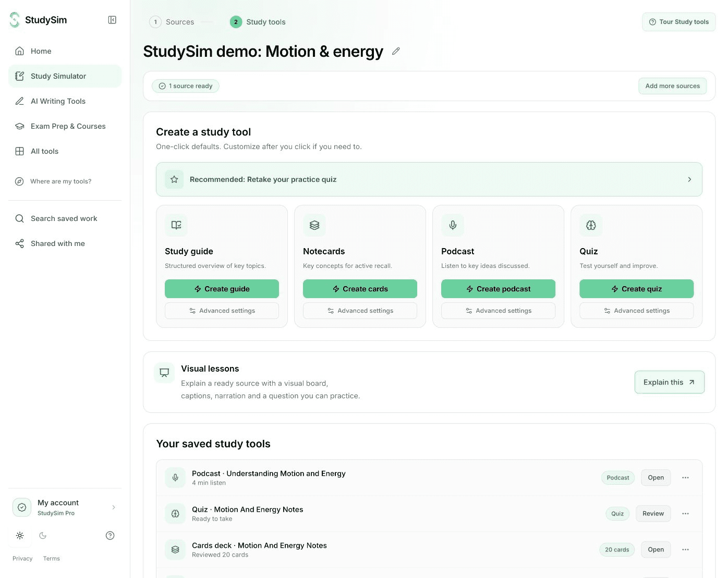This screenshot has width=728, height=578.
Task: Switch to light theme sun icon
Action: pos(20,535)
